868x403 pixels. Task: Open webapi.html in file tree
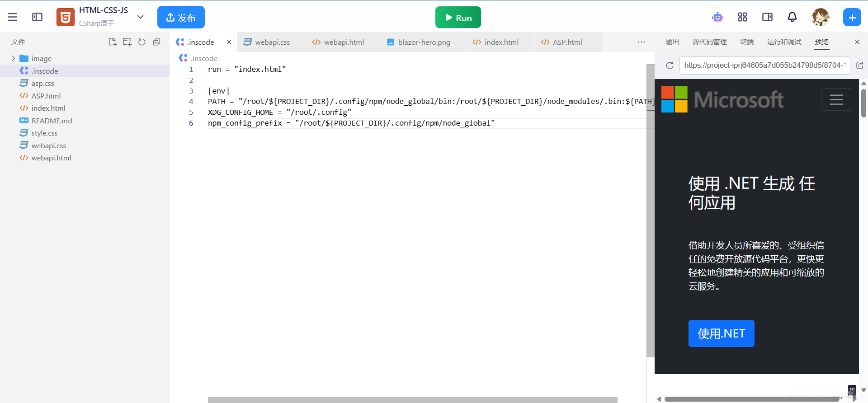pyautogui.click(x=85, y=158)
